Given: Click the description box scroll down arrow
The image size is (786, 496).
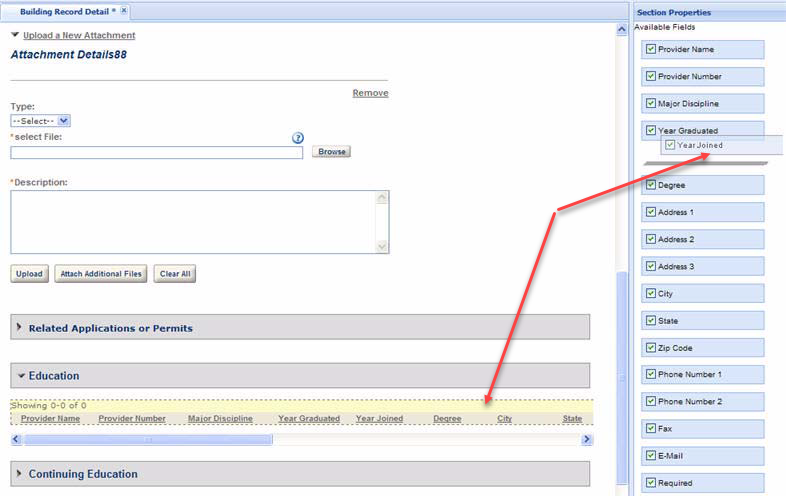Looking at the screenshot, I should click(x=381, y=246).
